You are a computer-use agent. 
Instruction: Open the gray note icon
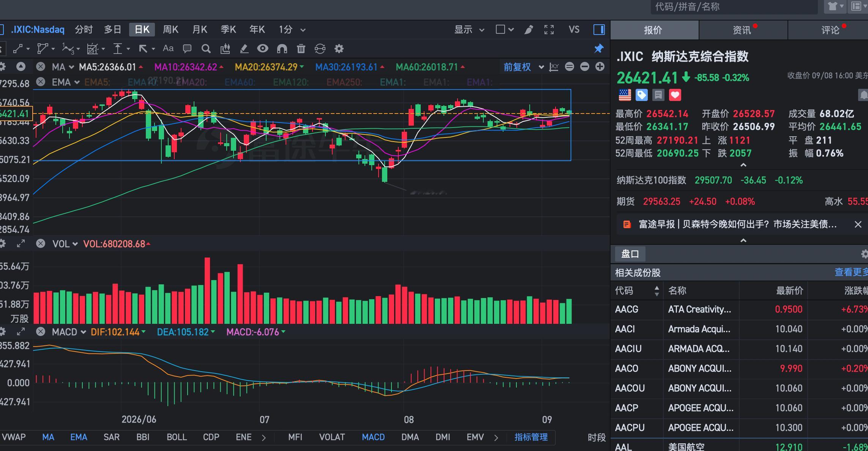pyautogui.click(x=658, y=95)
